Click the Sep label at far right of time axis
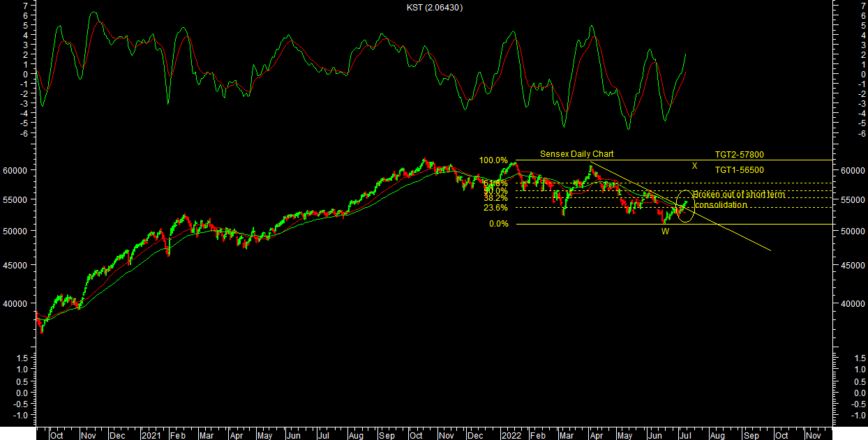The width and height of the screenshot is (868, 440). (751, 435)
